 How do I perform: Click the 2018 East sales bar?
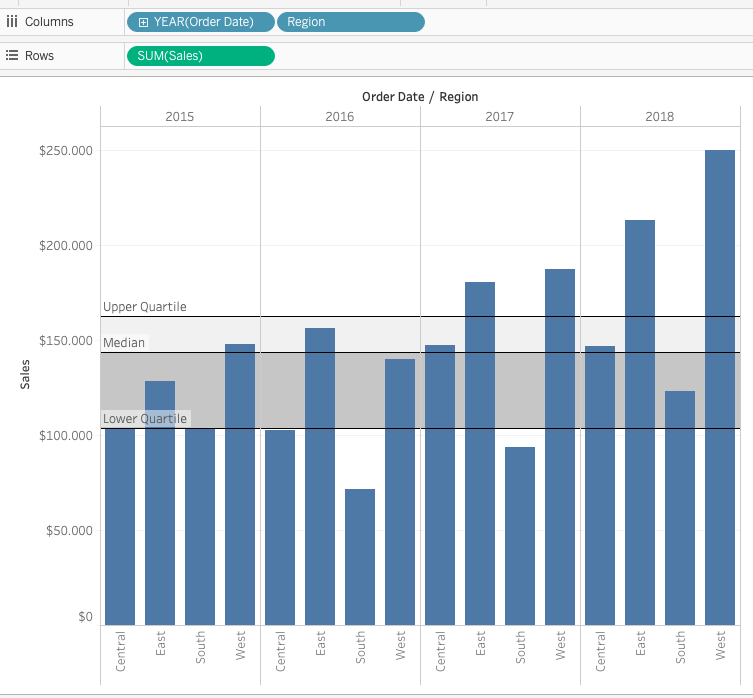[x=640, y=422]
